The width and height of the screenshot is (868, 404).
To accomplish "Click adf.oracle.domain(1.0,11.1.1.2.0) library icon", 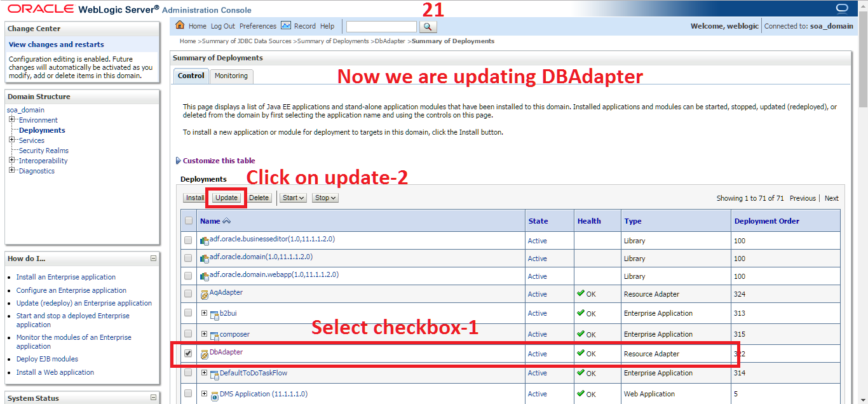I will tap(205, 258).
